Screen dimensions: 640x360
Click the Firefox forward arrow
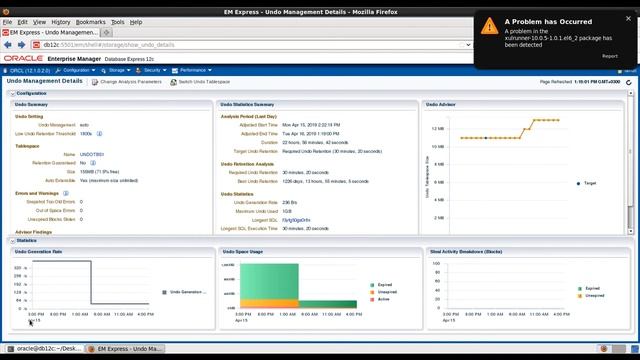pos(22,45)
